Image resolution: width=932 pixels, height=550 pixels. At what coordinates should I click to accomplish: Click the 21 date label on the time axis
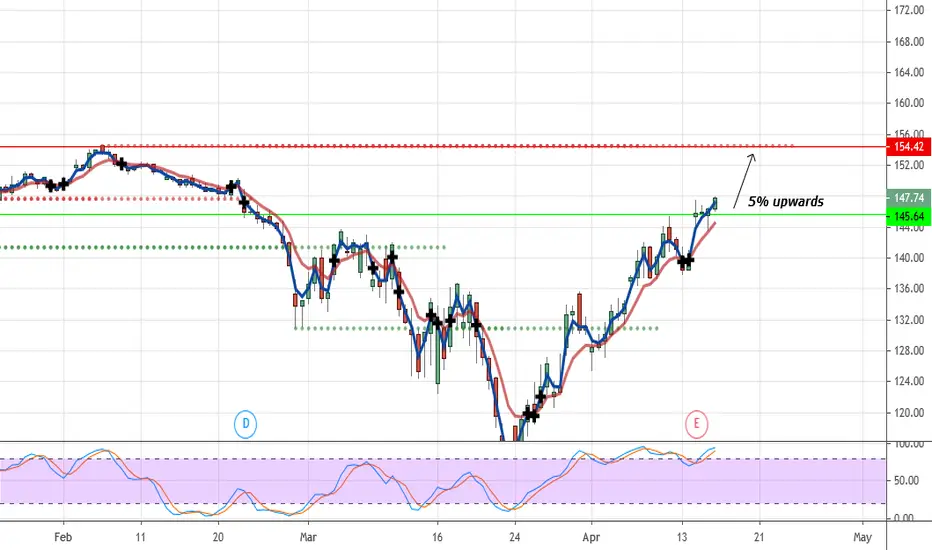coord(759,537)
